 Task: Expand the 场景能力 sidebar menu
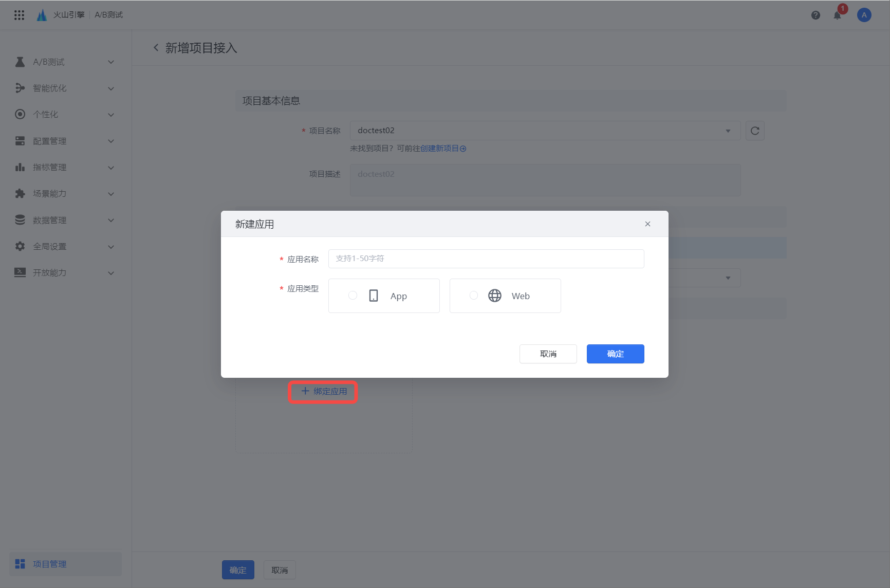(x=111, y=194)
